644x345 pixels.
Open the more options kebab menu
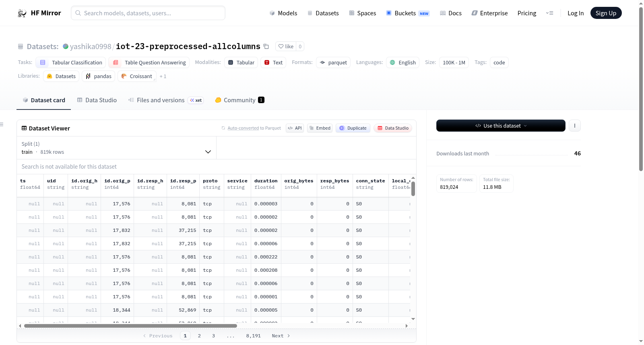(574, 126)
